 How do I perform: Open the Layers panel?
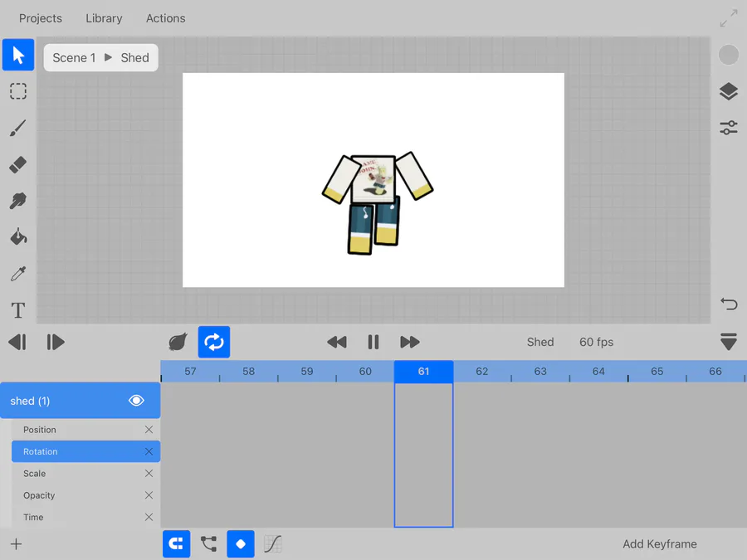tap(729, 91)
